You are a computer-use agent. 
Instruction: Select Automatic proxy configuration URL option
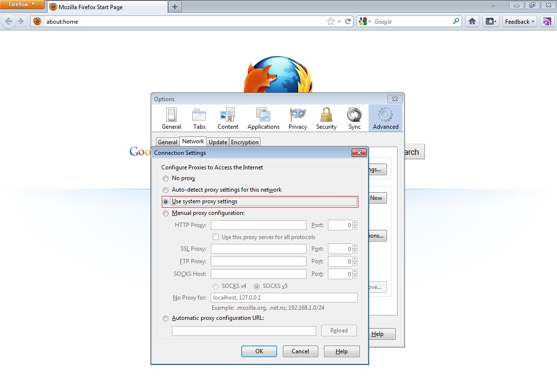pyautogui.click(x=166, y=318)
